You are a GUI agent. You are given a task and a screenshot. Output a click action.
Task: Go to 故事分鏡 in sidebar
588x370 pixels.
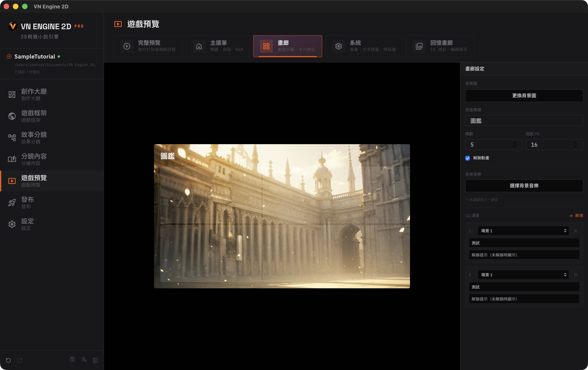click(x=52, y=138)
